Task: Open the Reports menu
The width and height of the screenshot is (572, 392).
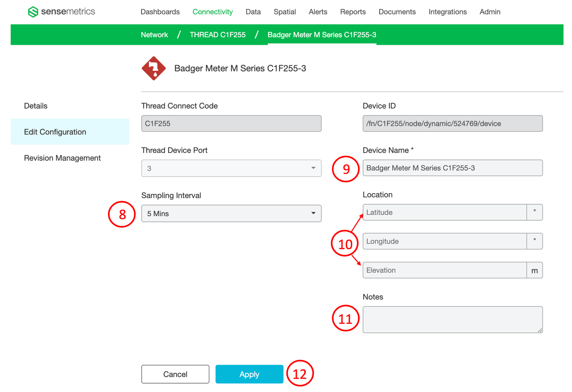Action: click(353, 12)
